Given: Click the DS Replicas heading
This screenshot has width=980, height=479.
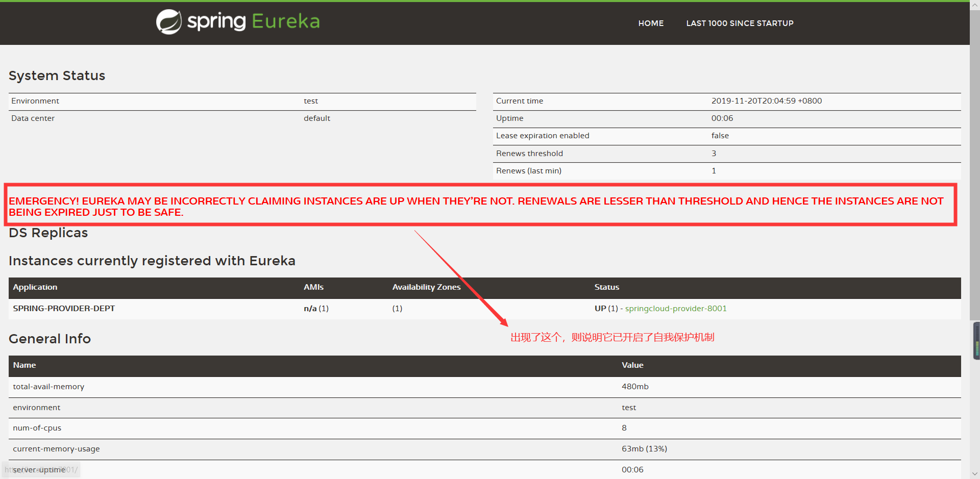Looking at the screenshot, I should [x=48, y=233].
